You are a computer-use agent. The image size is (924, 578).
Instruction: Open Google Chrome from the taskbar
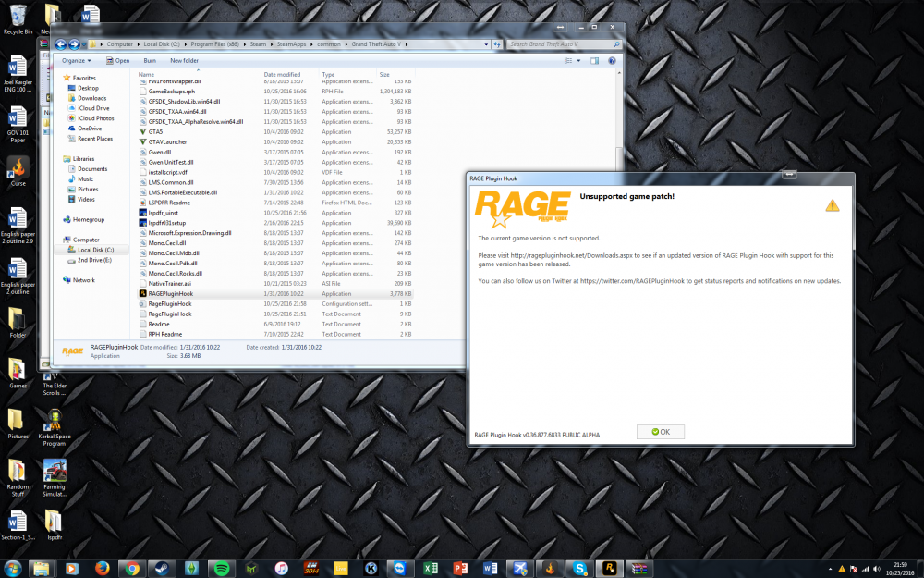pos(132,569)
